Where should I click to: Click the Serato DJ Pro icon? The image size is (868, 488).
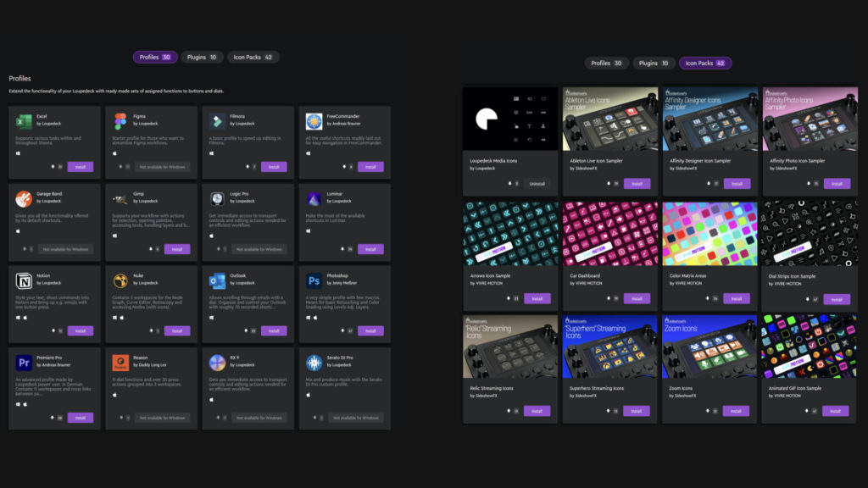pyautogui.click(x=314, y=363)
